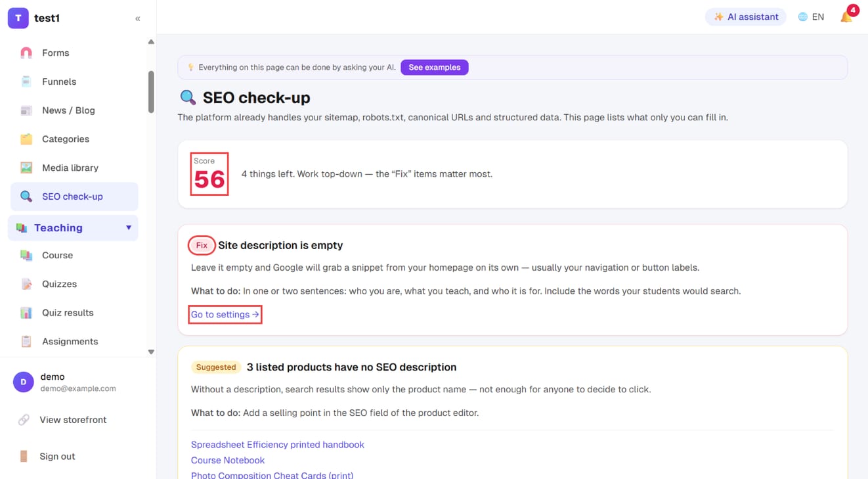Open Quiz results page
This screenshot has width=868, height=479.
(x=74, y=313)
